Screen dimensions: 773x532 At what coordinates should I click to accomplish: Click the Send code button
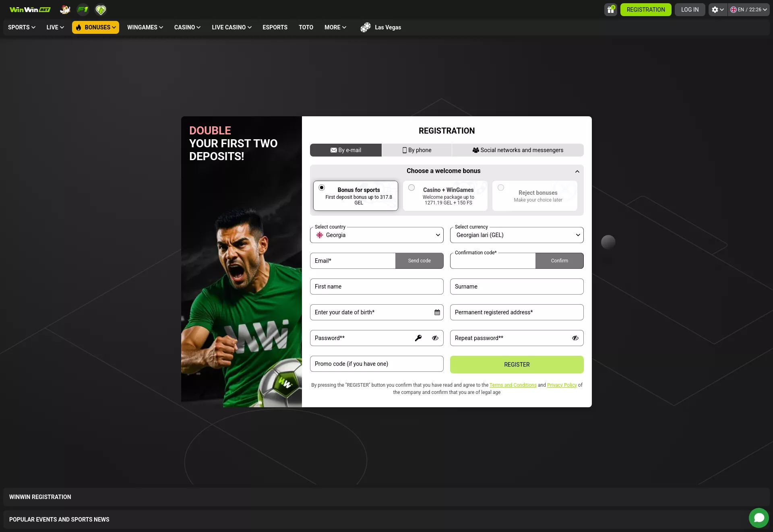click(x=420, y=261)
